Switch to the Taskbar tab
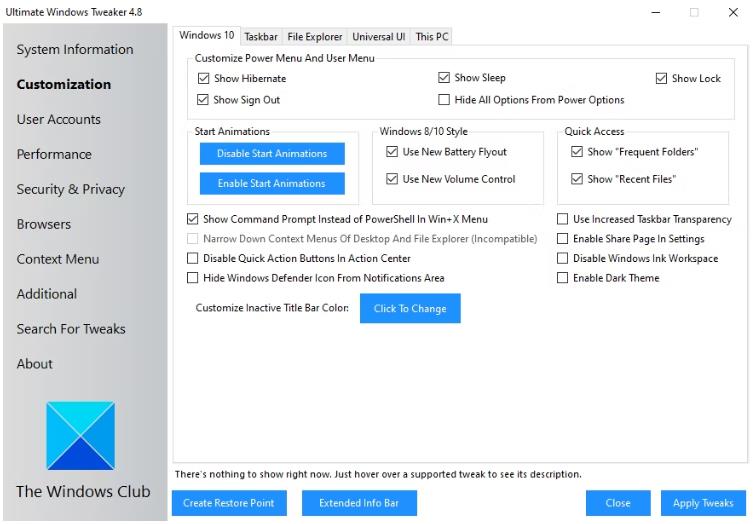 261,37
